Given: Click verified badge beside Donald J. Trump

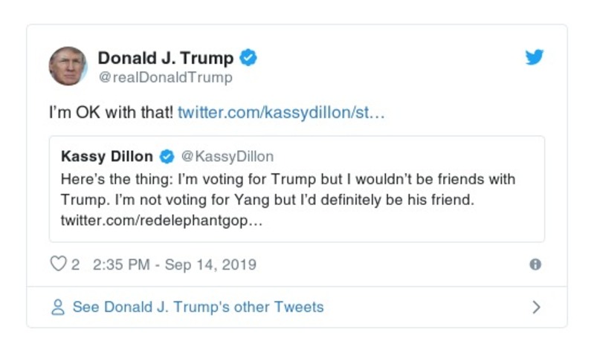Looking at the screenshot, I should click(x=249, y=57).
